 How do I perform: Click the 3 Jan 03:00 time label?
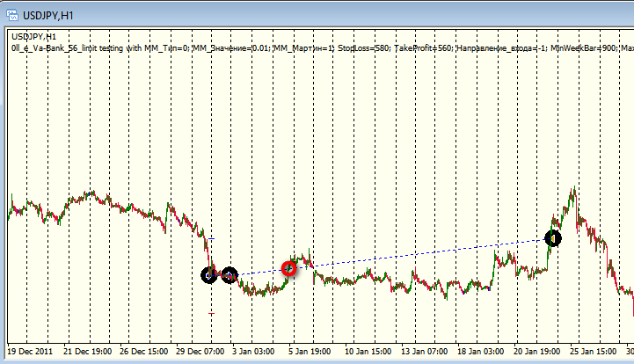pos(253,352)
